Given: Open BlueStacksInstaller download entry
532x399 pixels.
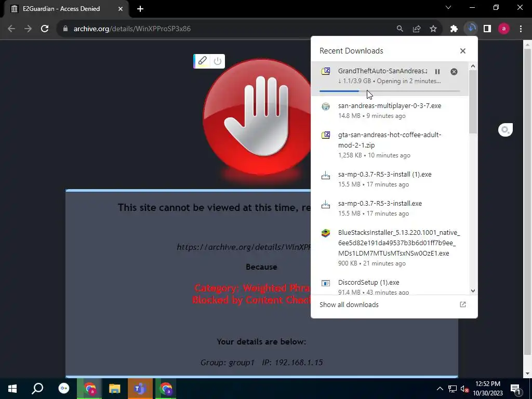Looking at the screenshot, I should pos(390,248).
